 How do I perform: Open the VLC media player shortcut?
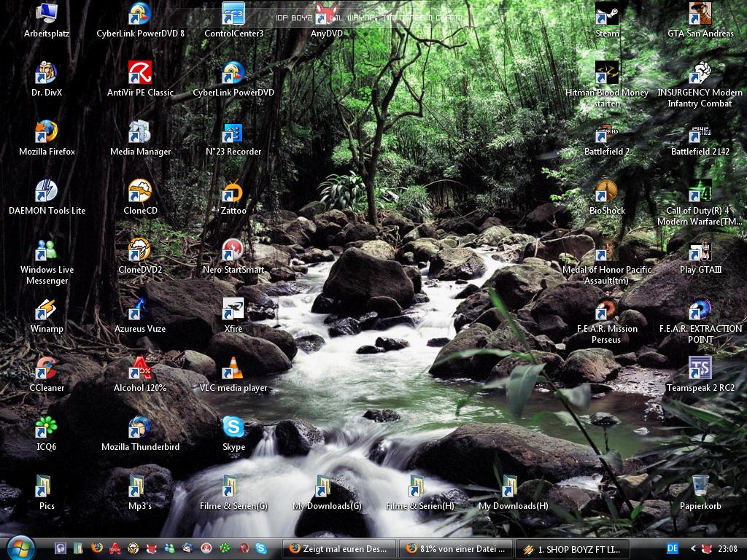click(233, 370)
